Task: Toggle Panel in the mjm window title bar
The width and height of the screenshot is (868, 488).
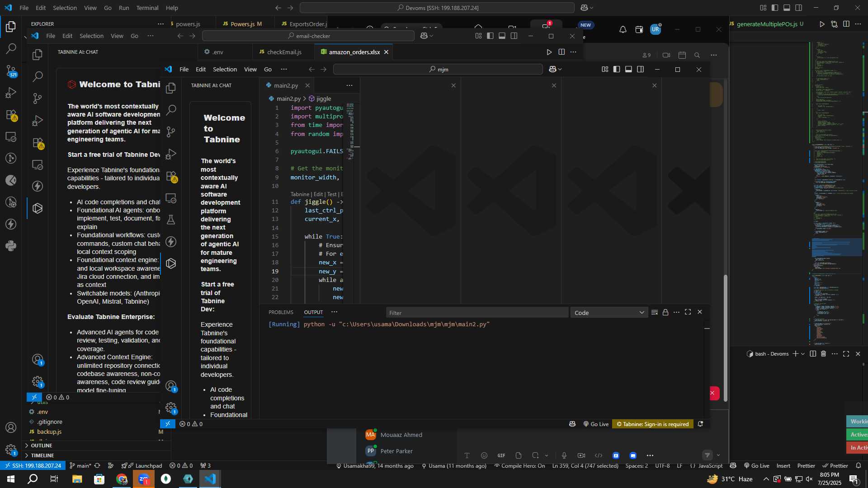Action: (x=628, y=69)
